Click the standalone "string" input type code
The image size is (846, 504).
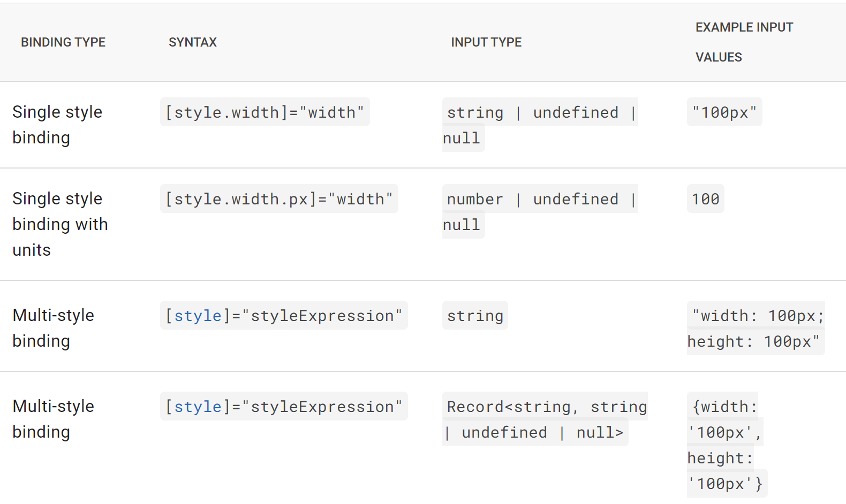tap(475, 316)
